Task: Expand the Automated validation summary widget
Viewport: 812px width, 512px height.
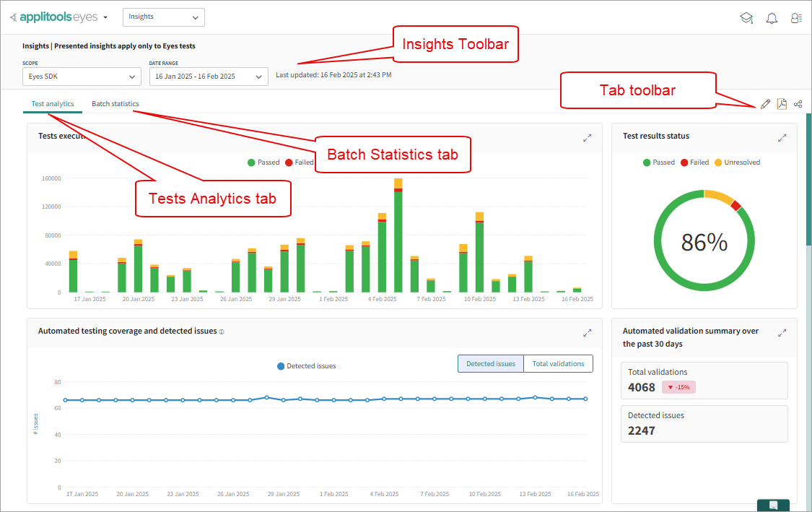Action: [x=782, y=333]
